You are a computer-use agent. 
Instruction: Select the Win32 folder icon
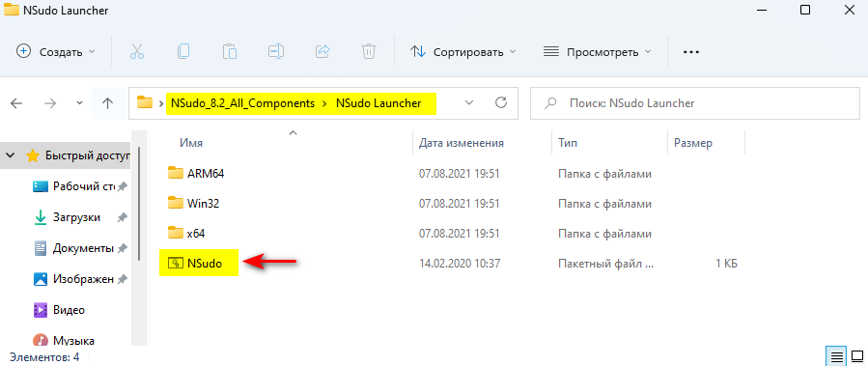176,203
